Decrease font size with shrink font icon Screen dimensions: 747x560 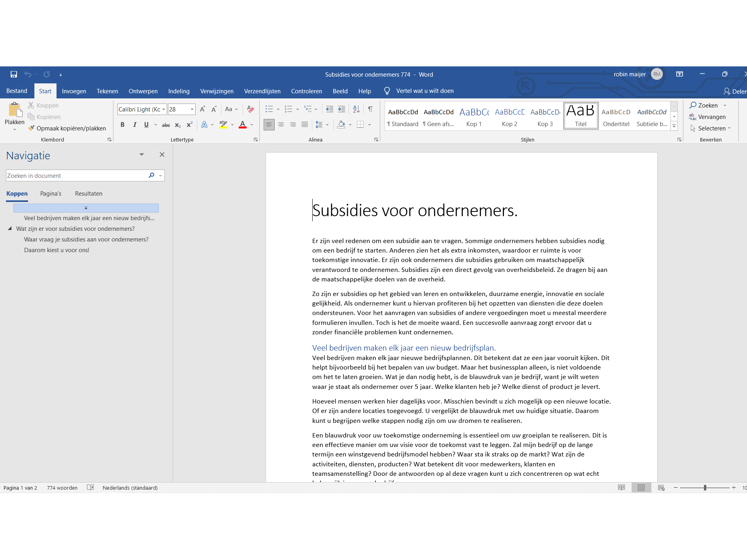pos(214,109)
